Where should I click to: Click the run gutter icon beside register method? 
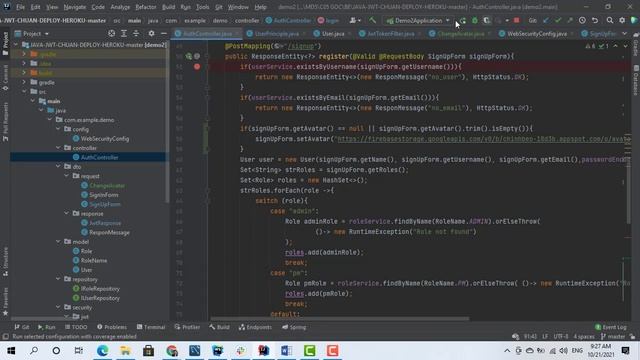point(189,56)
